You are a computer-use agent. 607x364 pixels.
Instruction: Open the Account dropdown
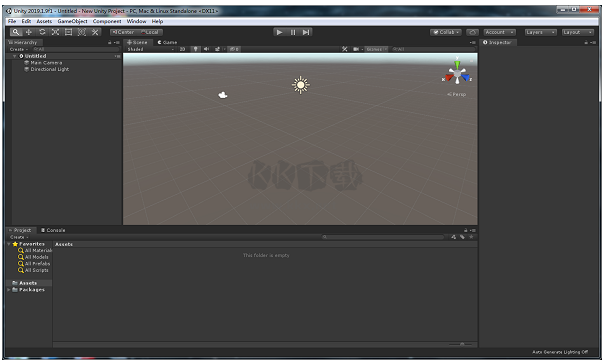[x=499, y=32]
